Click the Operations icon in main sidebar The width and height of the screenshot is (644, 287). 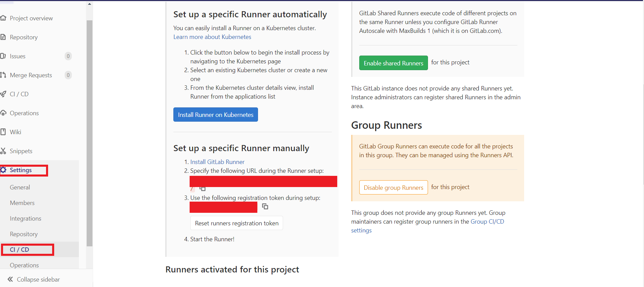[x=3, y=113]
